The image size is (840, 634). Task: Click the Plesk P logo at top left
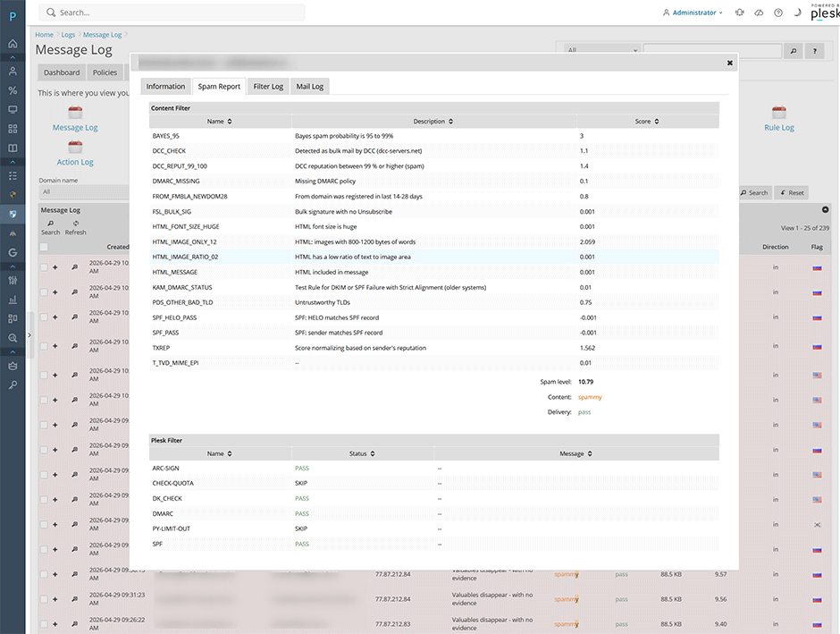coord(13,16)
